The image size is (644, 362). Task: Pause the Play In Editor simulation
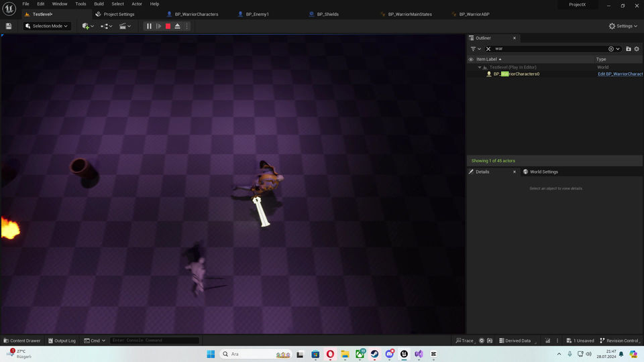pyautogui.click(x=149, y=26)
